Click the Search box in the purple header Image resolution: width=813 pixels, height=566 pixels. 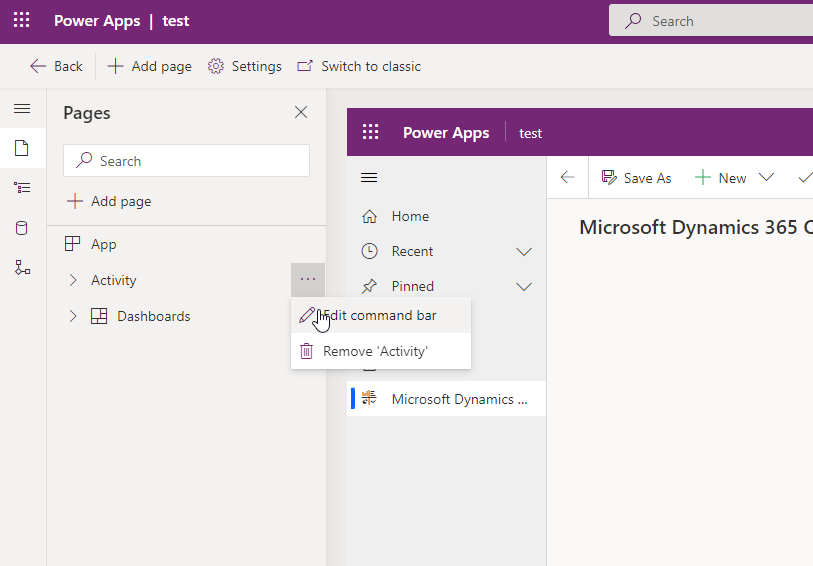(x=711, y=21)
